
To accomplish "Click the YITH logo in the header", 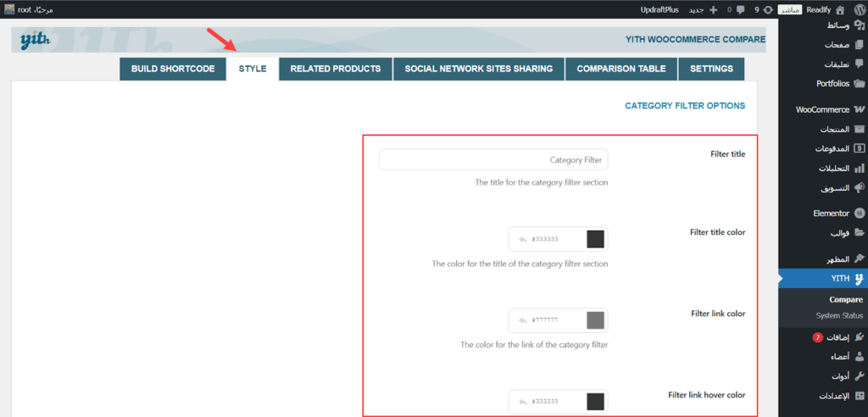I will tap(35, 40).
